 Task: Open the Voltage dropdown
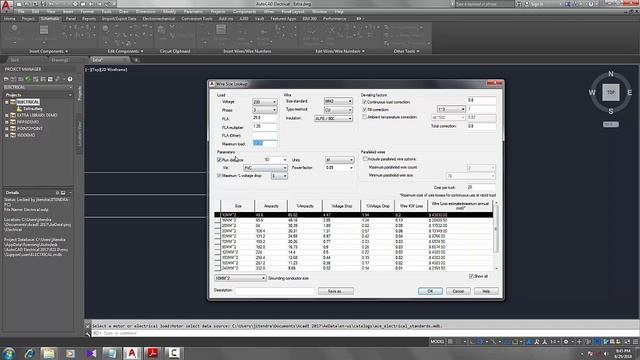click(x=264, y=102)
